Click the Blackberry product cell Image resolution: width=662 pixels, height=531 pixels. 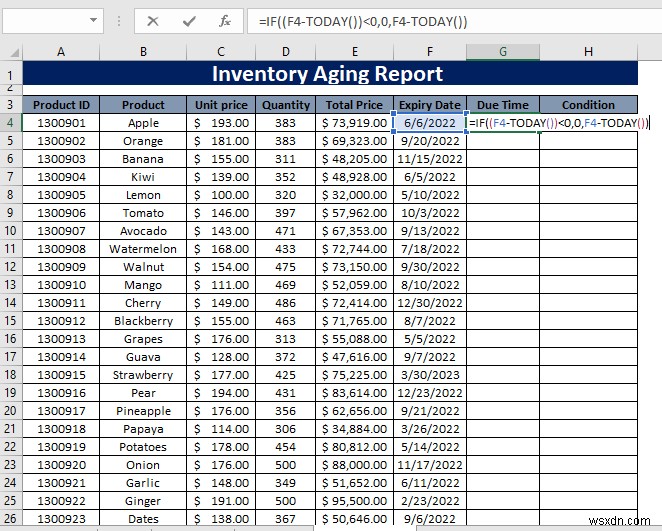(x=143, y=321)
